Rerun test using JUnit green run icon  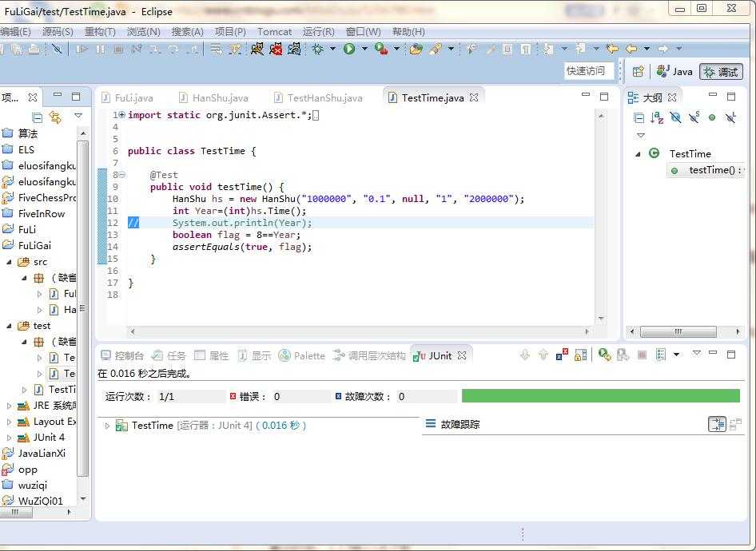(x=604, y=355)
